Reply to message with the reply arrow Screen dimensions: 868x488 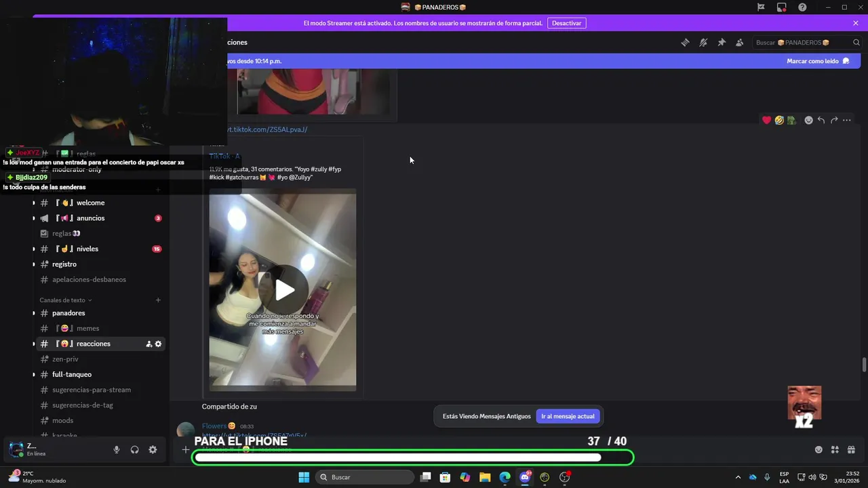(821, 120)
